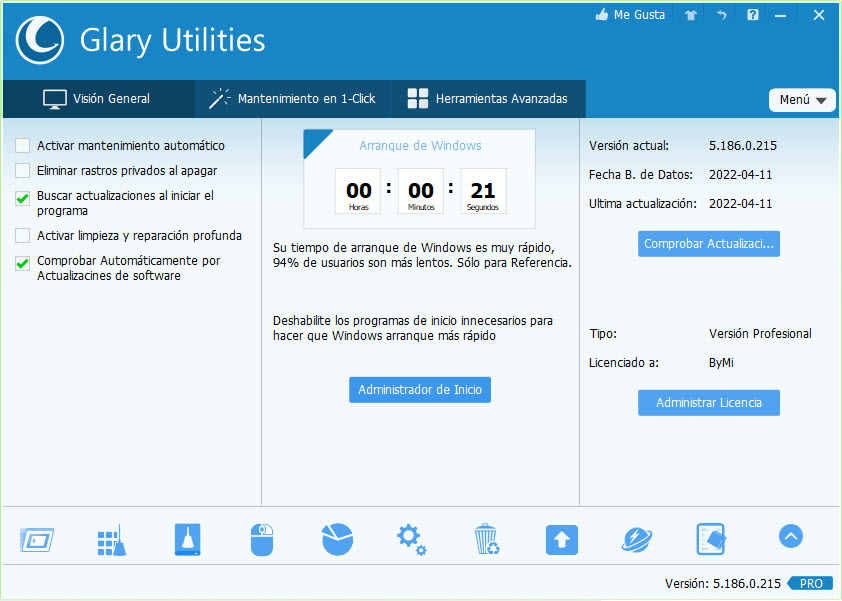
Task: Open the Herramientas Avanzadas tab
Action: coord(488,99)
